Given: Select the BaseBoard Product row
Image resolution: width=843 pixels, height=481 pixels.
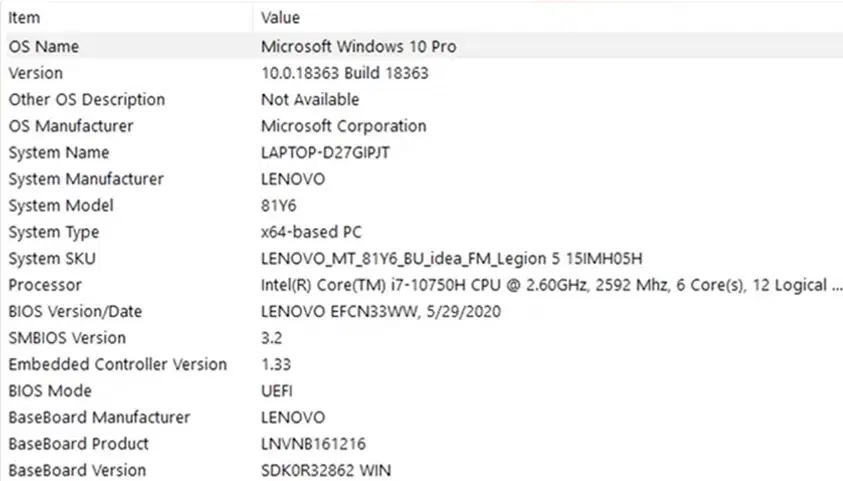Looking at the screenshot, I should click(424, 444).
